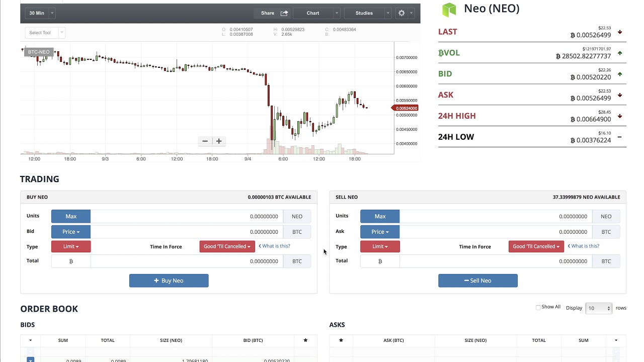Open Buy panel 'What is this?' link

(275, 246)
